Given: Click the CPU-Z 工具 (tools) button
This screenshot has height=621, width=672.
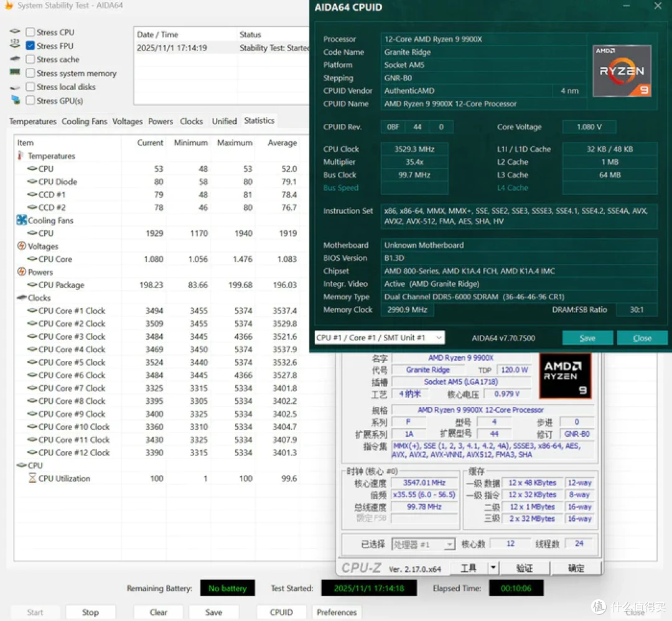Looking at the screenshot, I should (469, 568).
